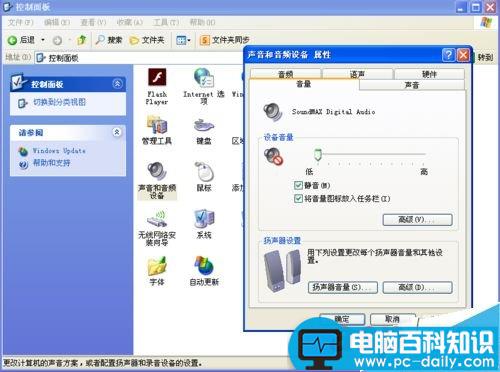The width and height of the screenshot is (500, 372).
Task: Click the device volume slider thumb
Action: [x=318, y=155]
